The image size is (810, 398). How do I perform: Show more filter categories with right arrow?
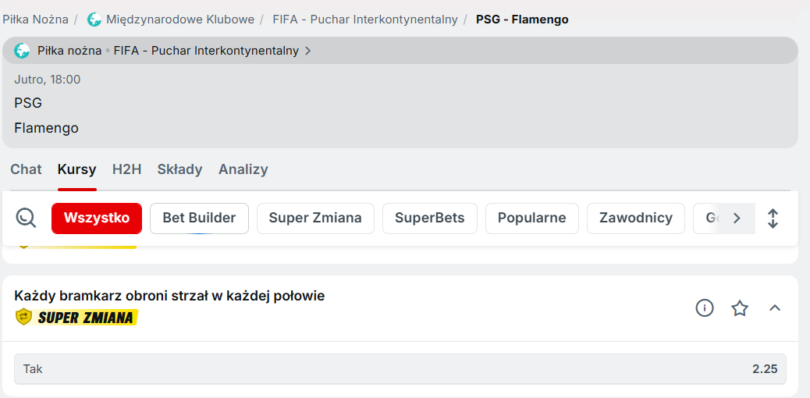pos(737,218)
